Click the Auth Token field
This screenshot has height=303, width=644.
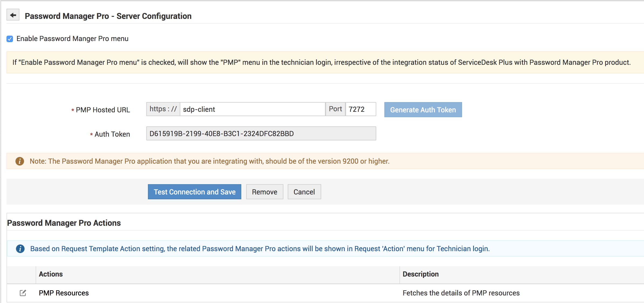[261, 133]
